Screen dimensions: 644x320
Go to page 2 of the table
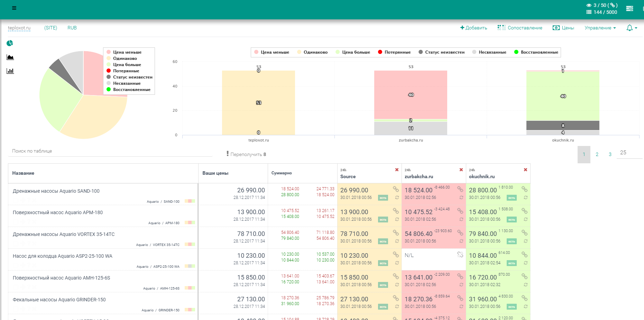[x=597, y=154]
